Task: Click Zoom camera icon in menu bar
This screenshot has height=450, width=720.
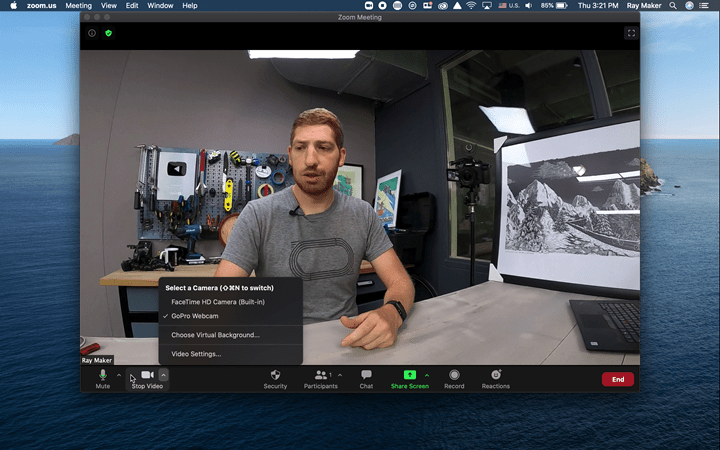Action: pos(369,6)
